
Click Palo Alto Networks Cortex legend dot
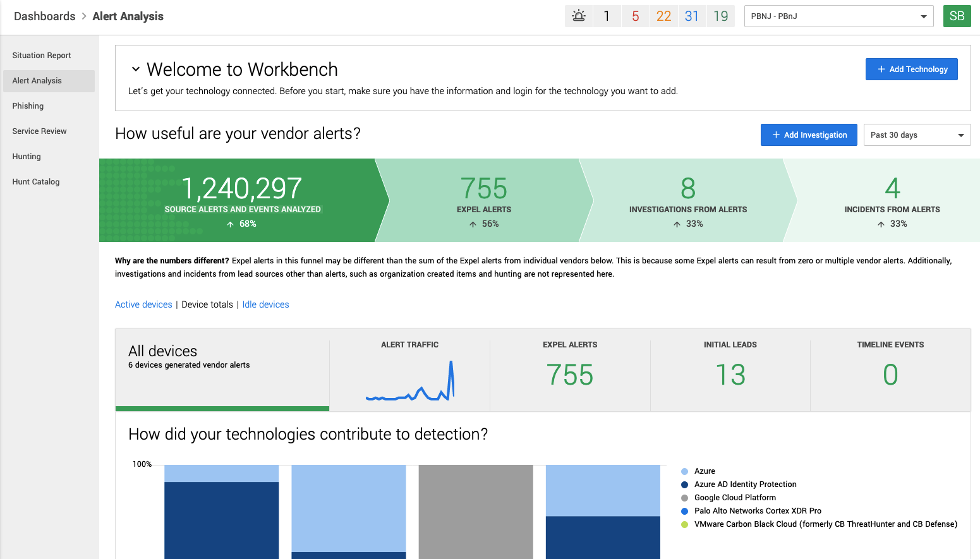point(684,511)
